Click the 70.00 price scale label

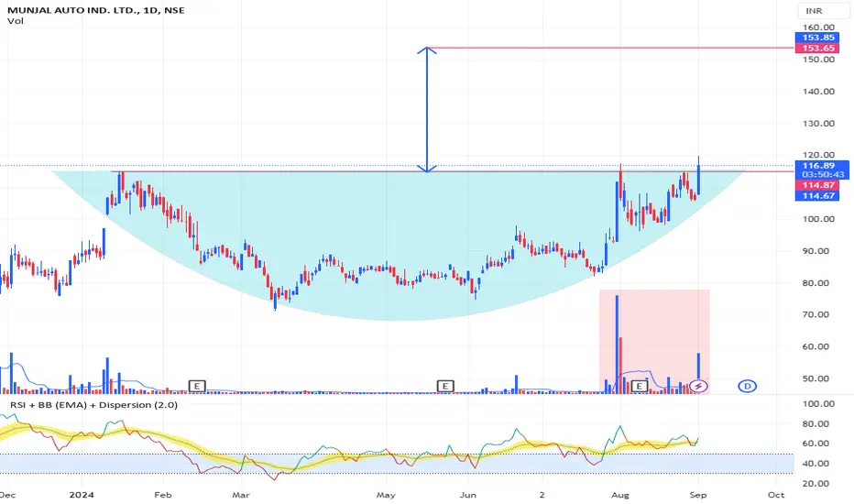point(816,314)
